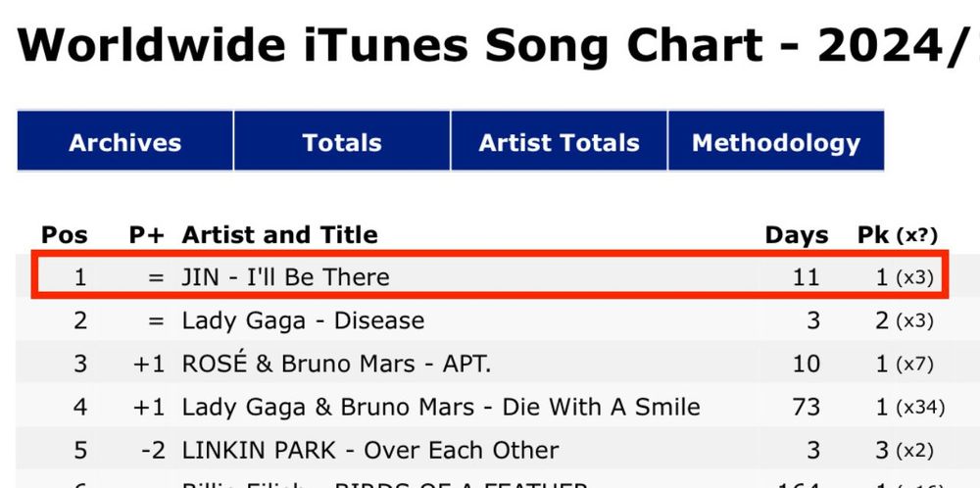Click the x34 peak count
The image size is (980, 488).
click(920, 408)
